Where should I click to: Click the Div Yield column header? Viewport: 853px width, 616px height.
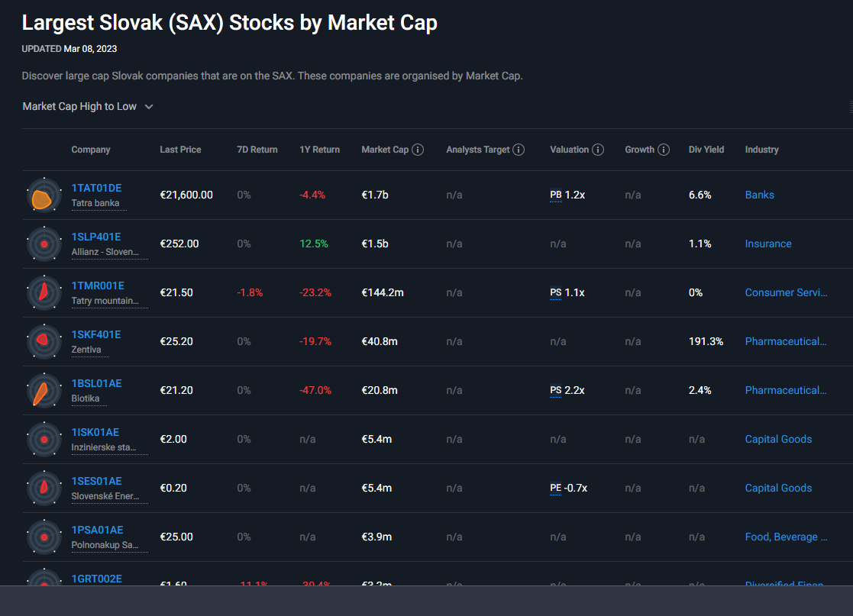[706, 150]
